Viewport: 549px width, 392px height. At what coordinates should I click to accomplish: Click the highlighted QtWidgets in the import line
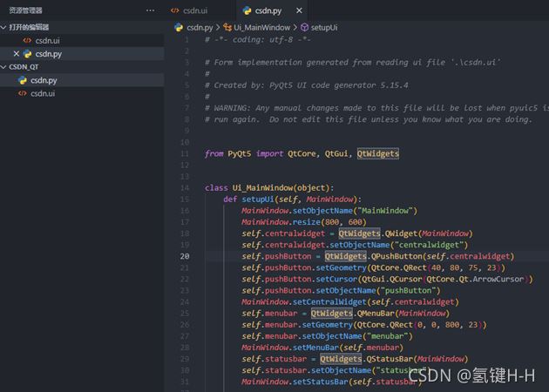point(377,153)
